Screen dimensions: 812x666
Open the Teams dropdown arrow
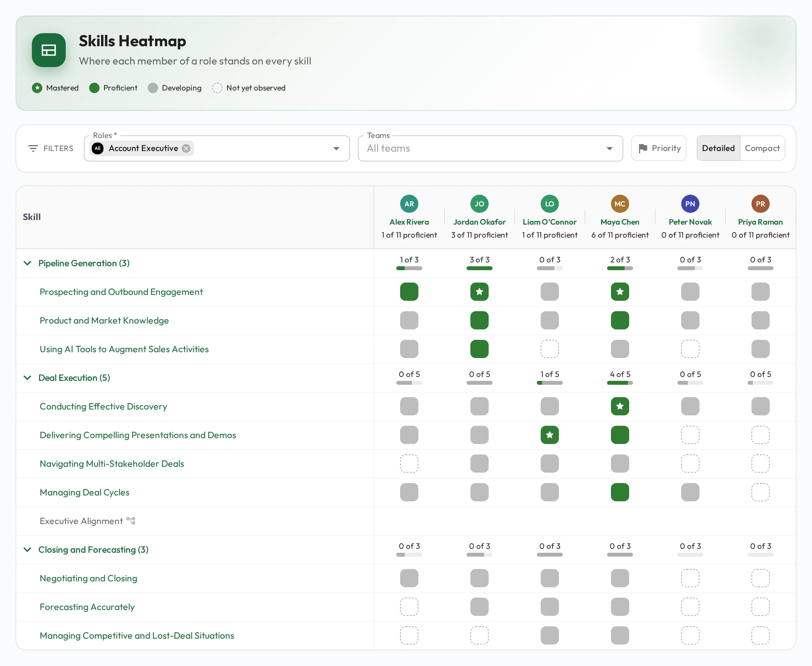(x=610, y=148)
